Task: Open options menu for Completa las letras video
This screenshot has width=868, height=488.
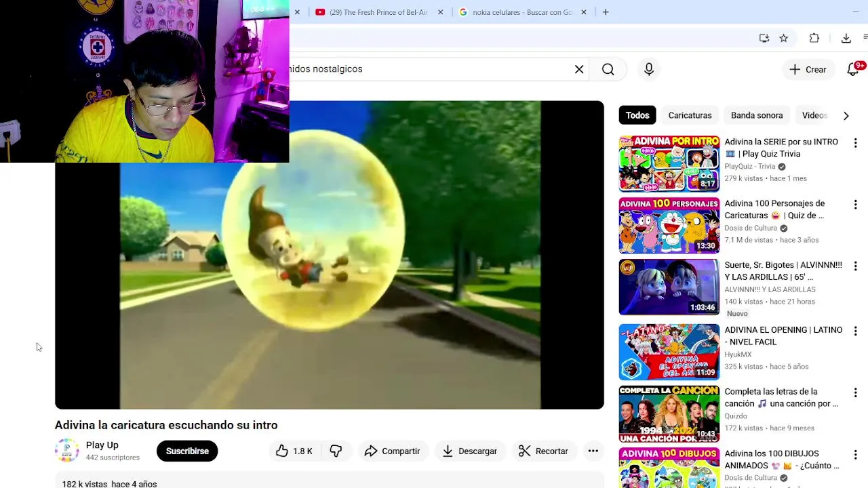Action: [855, 393]
